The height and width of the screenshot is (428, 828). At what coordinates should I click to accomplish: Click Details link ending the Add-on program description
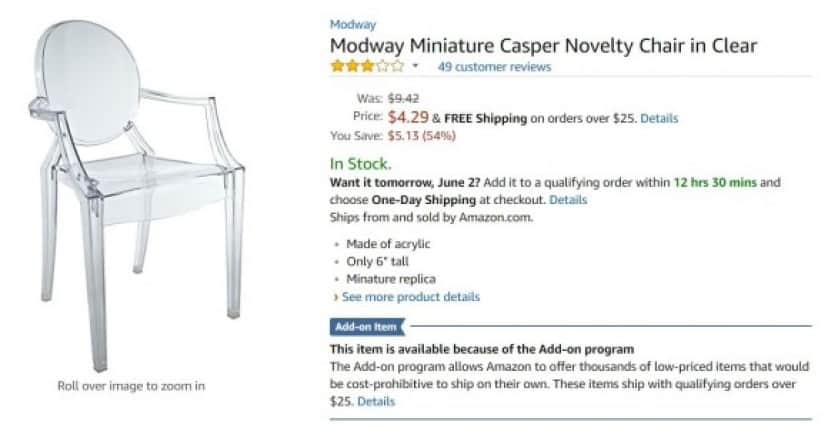pos(376,402)
